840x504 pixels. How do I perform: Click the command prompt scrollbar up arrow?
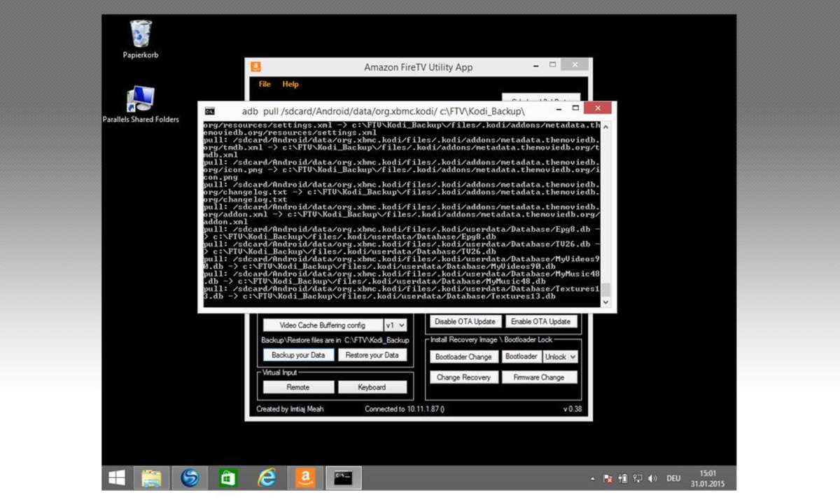coord(605,127)
